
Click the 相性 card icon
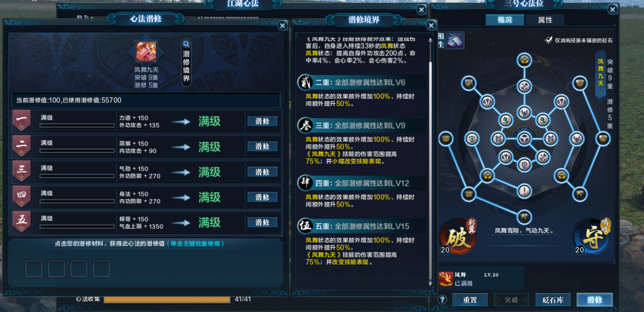pyautogui.click(x=456, y=40)
